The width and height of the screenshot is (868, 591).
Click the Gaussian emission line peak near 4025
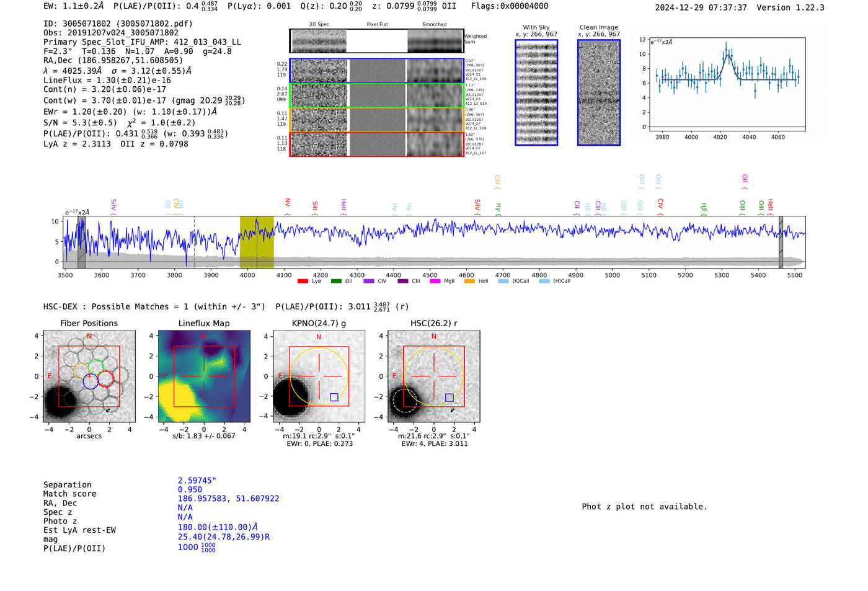pos(727,55)
